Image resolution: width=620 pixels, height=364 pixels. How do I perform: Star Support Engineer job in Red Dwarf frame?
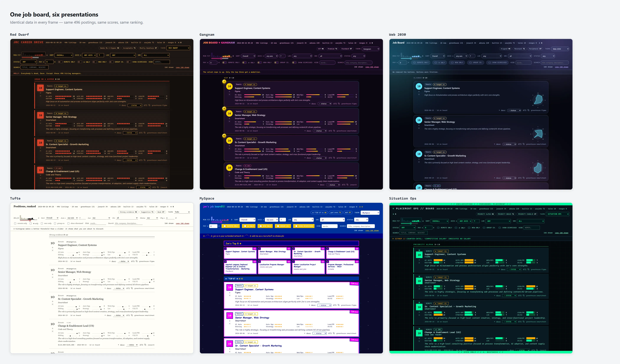pyautogui.click(x=40, y=93)
